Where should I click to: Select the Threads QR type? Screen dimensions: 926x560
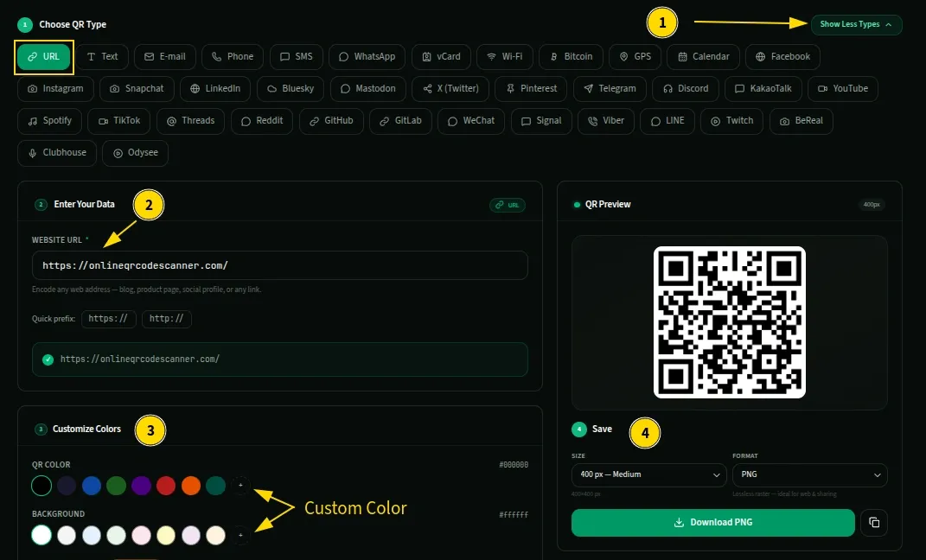190,120
